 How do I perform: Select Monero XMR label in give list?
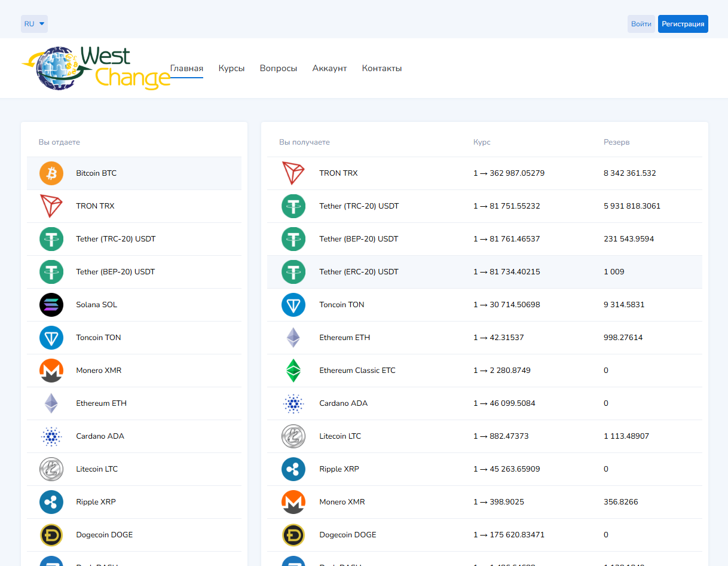[99, 371]
